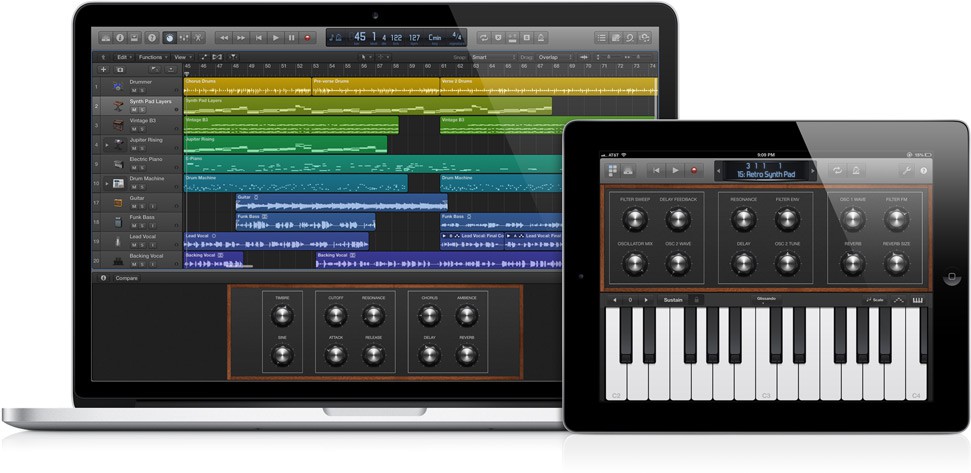This screenshot has width=971, height=473.
Task: Solo the Drummer track
Action: [142, 90]
